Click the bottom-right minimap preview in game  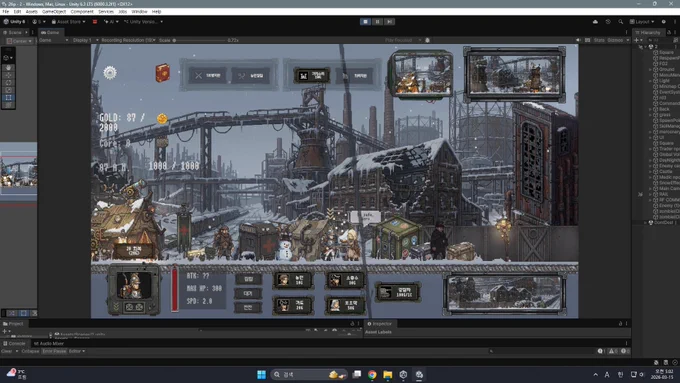click(x=504, y=294)
